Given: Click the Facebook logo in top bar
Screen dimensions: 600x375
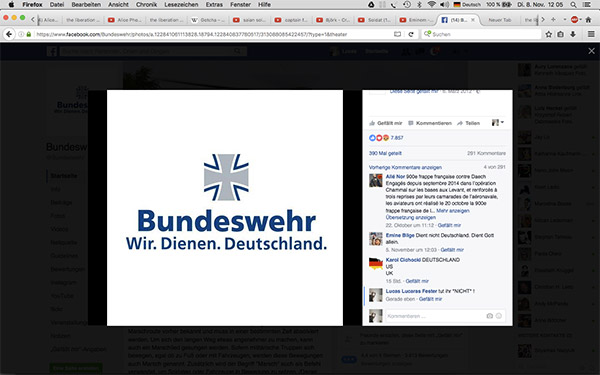Looking at the screenshot, I should pos(52,51).
